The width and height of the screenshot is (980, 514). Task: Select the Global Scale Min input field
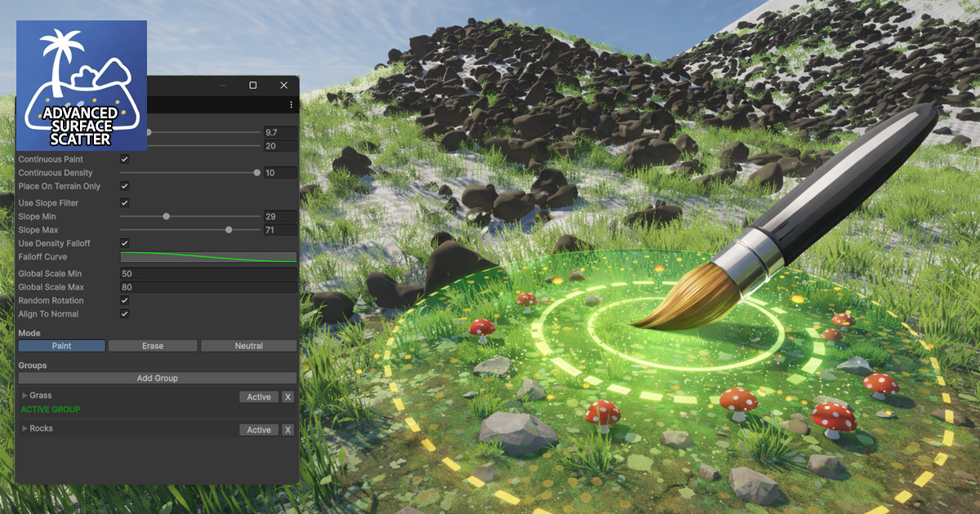[208, 273]
